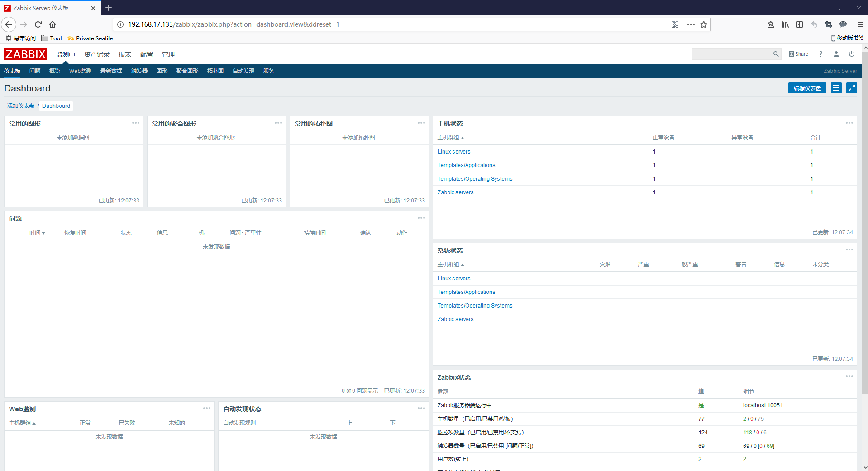Open the QR code icon in the address bar
The height and width of the screenshot is (471, 868).
pyautogui.click(x=675, y=24)
